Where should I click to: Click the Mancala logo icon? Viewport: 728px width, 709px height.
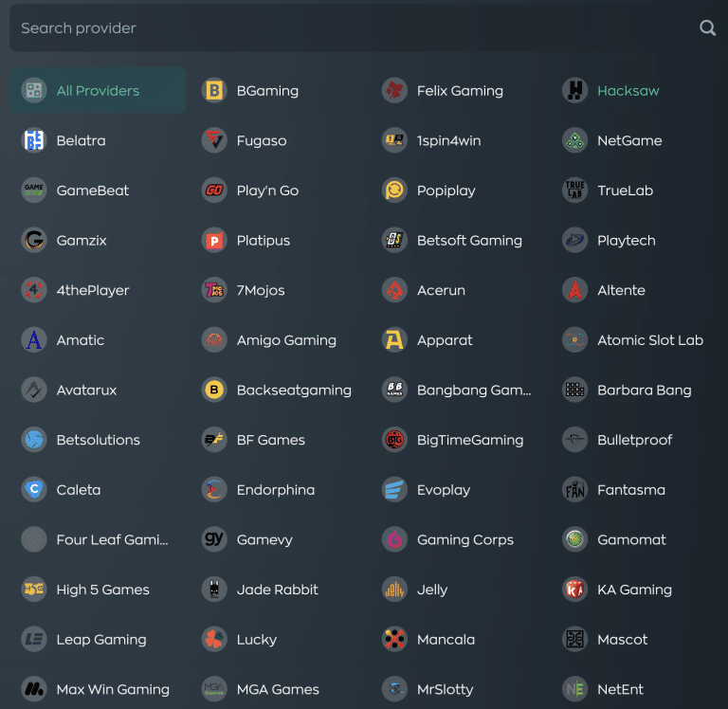394,640
